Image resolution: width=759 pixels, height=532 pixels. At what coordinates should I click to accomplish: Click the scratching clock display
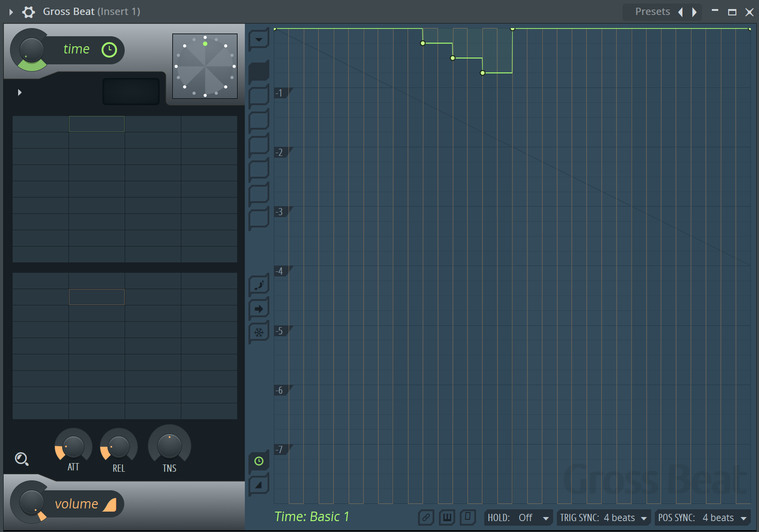(x=205, y=66)
